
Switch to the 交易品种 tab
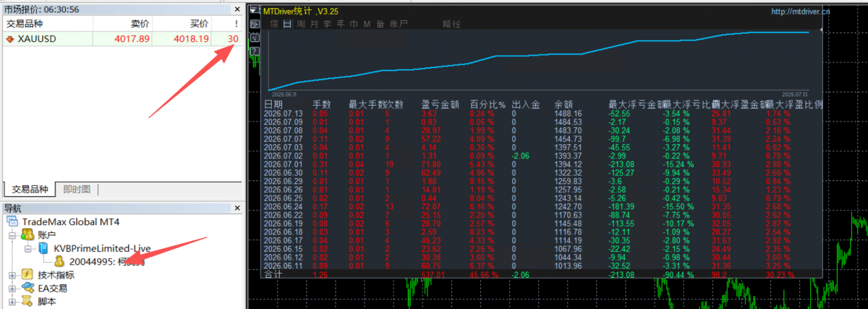(x=30, y=190)
